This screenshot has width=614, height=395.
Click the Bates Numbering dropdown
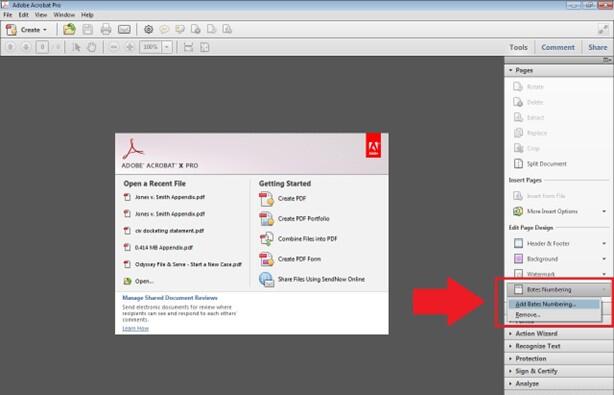(558, 290)
